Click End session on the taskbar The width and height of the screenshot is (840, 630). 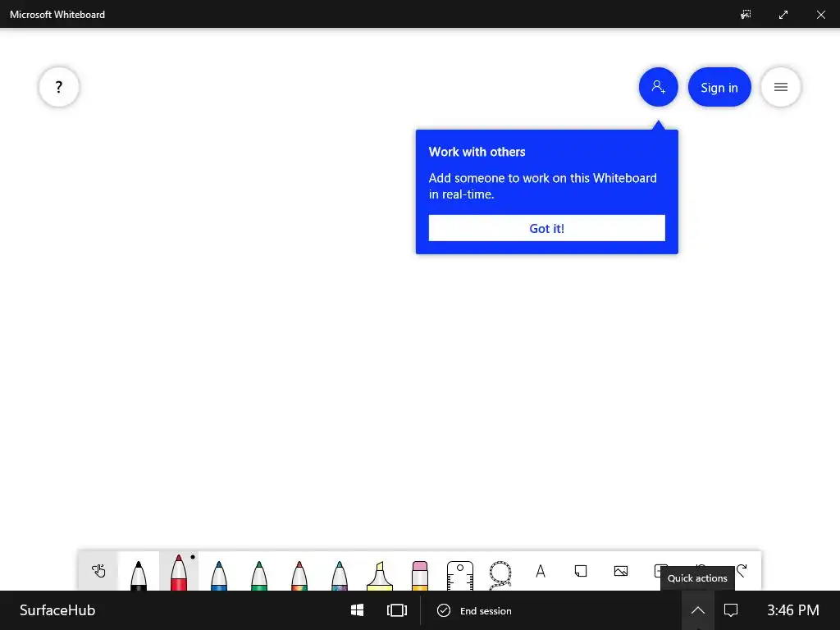pos(475,610)
